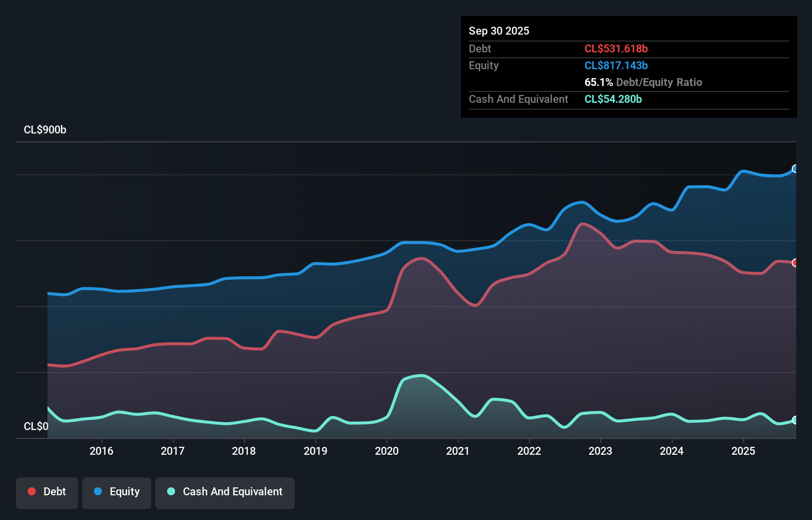Click the 2021 x-axis label
Image resolution: width=812 pixels, height=520 pixels.
[x=458, y=451]
